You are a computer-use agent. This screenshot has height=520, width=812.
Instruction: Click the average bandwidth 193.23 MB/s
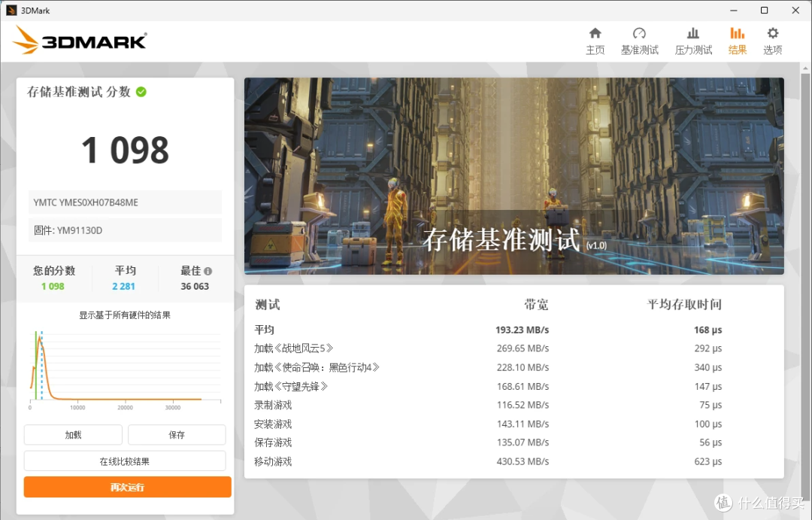click(522, 330)
